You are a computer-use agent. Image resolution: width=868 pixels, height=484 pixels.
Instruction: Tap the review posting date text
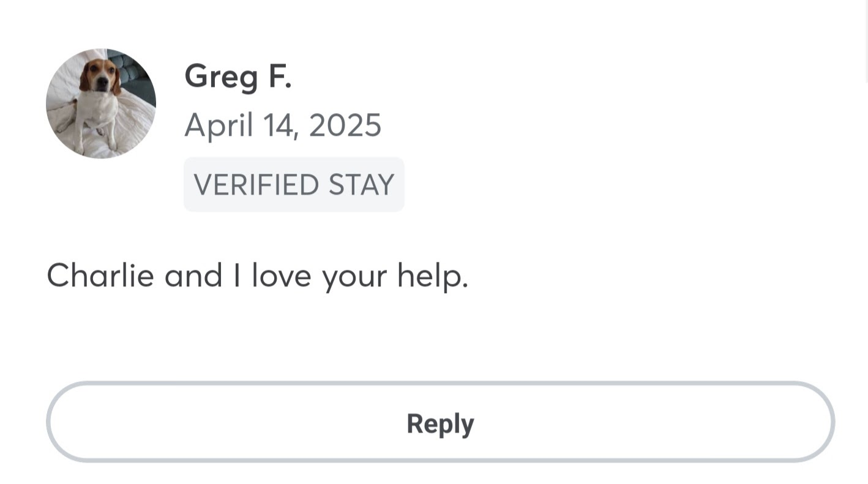[283, 125]
